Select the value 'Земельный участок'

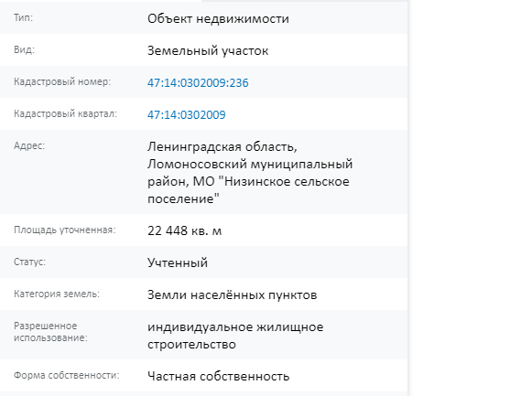pyautogui.click(x=208, y=51)
